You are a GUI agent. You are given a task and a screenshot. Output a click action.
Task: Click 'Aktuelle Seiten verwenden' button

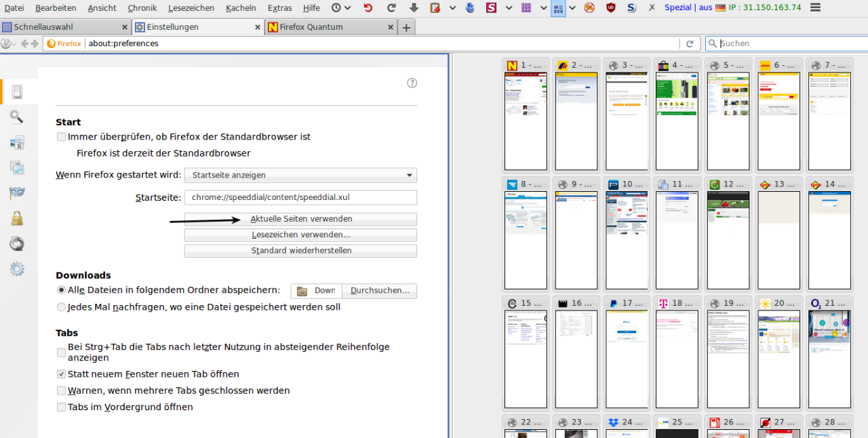[300, 219]
